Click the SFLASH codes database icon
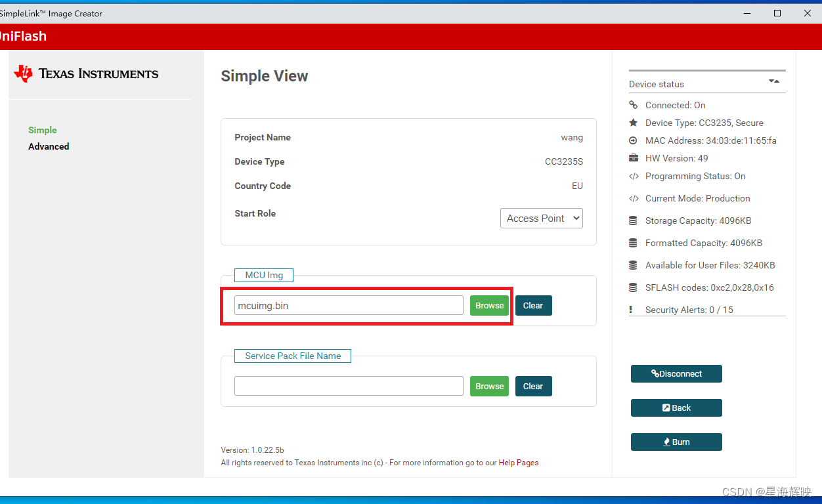 (x=633, y=287)
